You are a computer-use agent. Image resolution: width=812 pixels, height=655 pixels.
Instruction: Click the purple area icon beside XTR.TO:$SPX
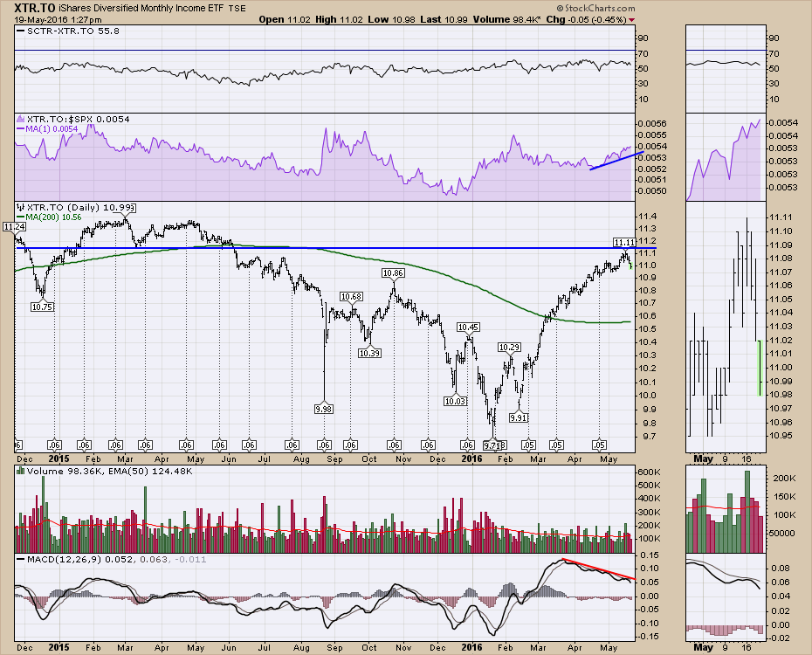pyautogui.click(x=21, y=119)
